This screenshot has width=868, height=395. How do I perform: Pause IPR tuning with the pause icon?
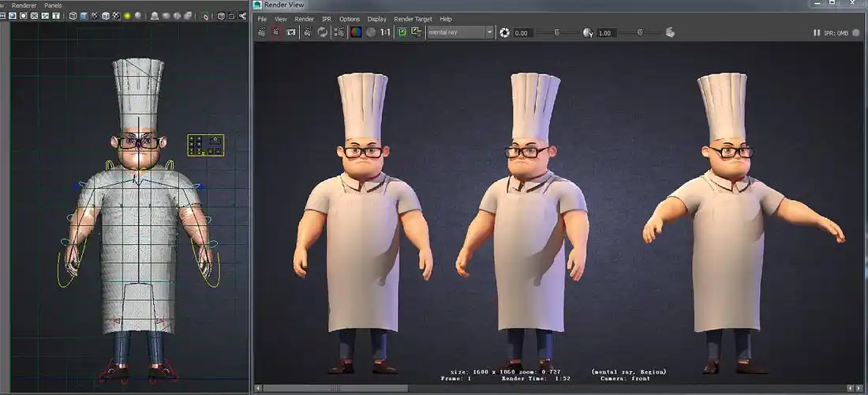(x=816, y=32)
